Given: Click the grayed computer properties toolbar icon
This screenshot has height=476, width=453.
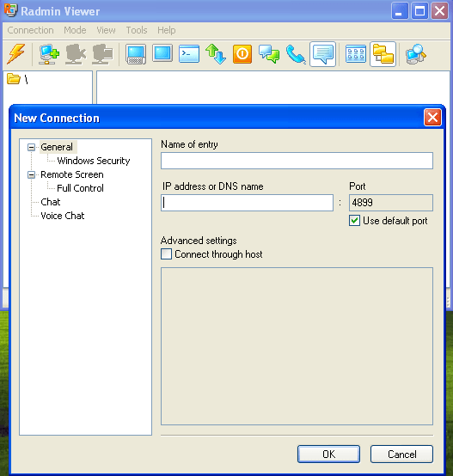Looking at the screenshot, I should [102, 54].
